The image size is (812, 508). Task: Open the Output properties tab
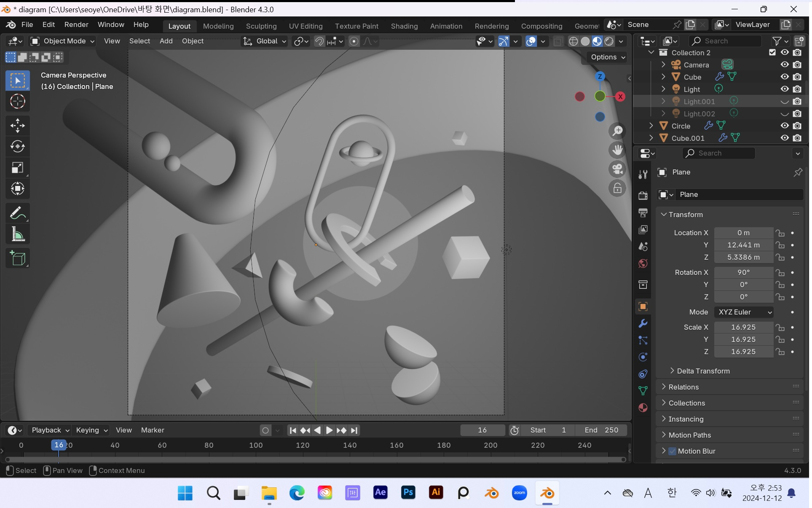pos(643,212)
